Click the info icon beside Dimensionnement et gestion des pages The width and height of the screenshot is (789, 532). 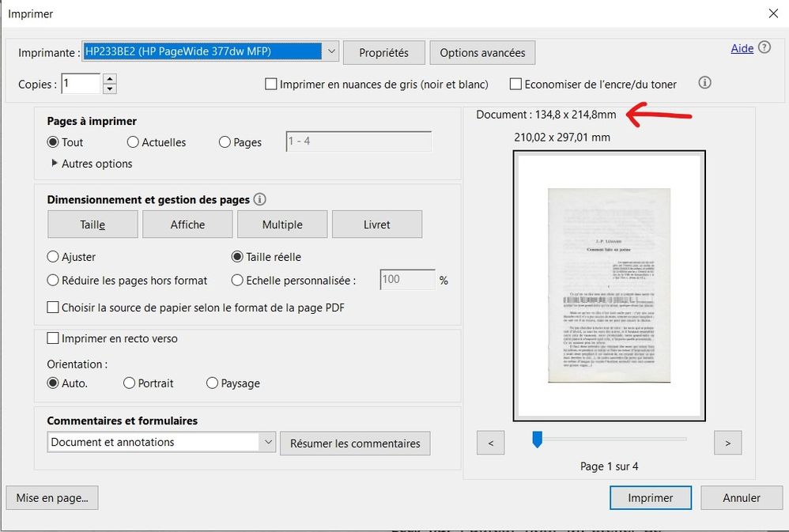pos(260,199)
